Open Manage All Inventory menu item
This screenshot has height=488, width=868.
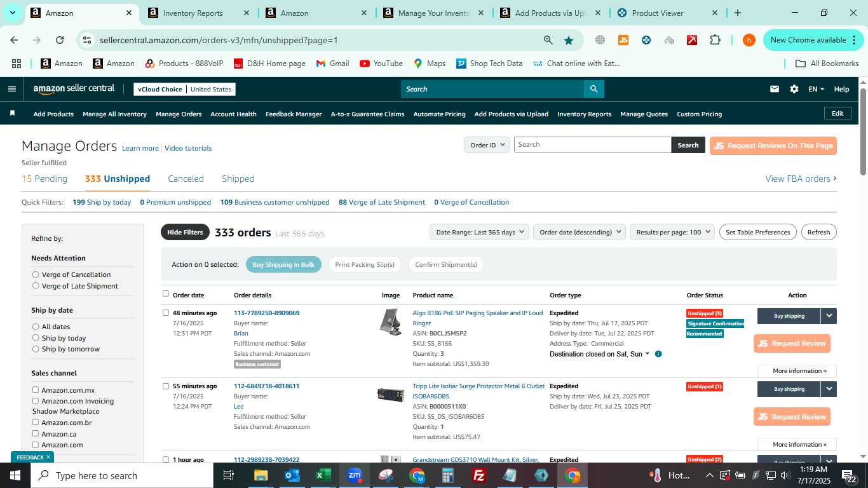click(x=114, y=114)
